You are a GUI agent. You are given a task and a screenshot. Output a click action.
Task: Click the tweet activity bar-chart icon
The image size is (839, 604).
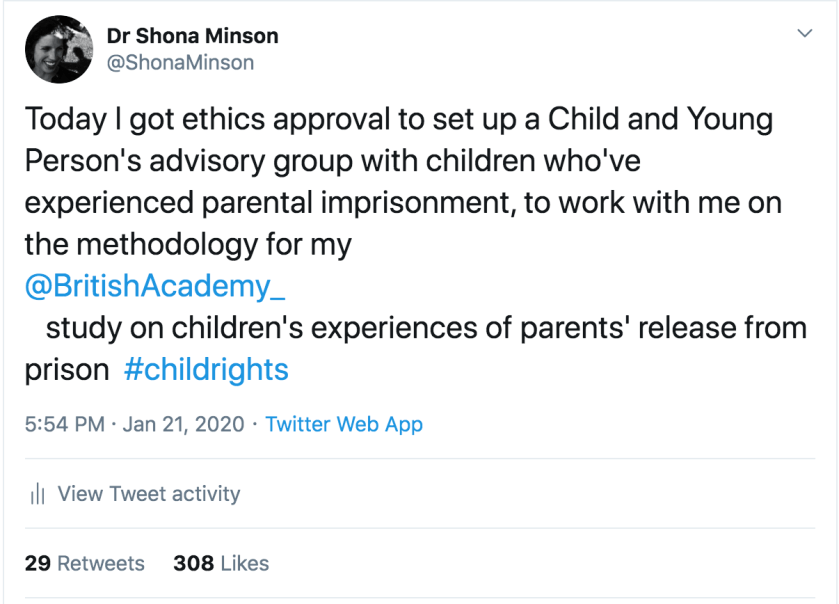38,494
